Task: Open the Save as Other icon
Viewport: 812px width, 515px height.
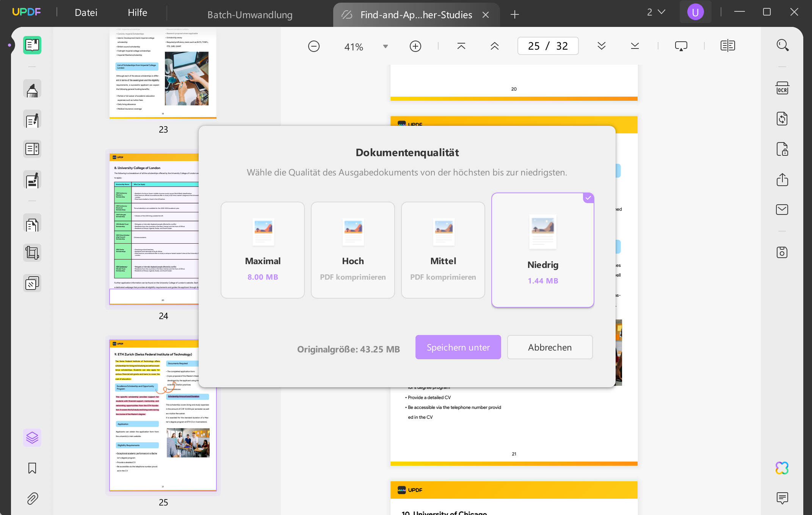Action: [x=782, y=252]
